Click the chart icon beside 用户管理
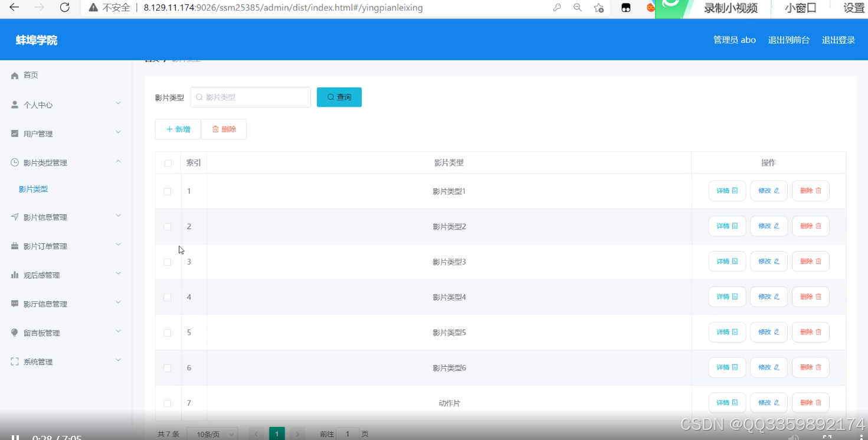The width and height of the screenshot is (868, 440). tap(15, 133)
